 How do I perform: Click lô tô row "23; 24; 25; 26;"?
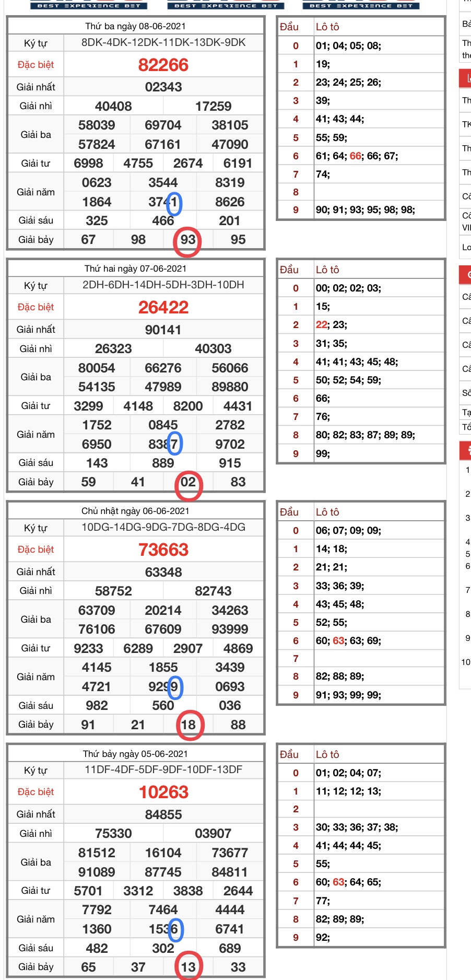coord(348,82)
